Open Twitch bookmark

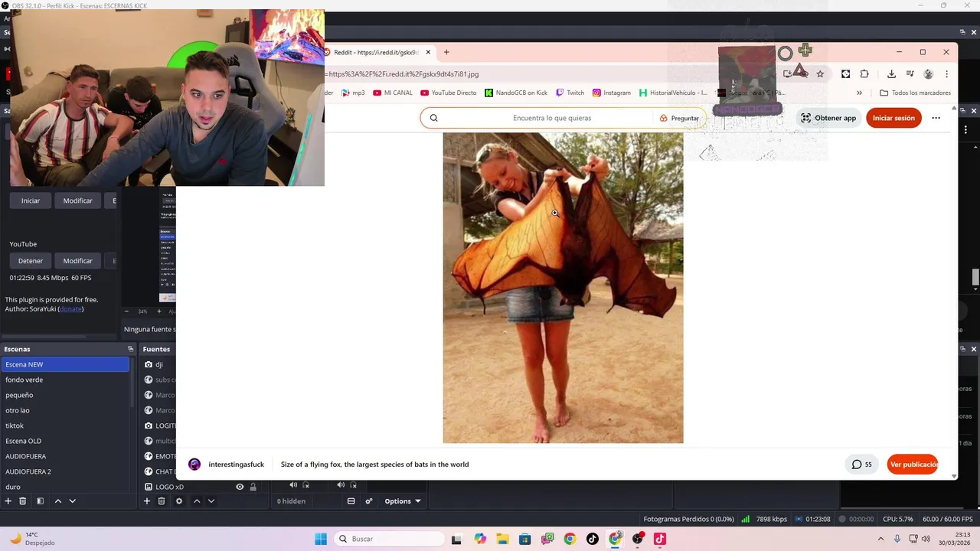pos(570,93)
